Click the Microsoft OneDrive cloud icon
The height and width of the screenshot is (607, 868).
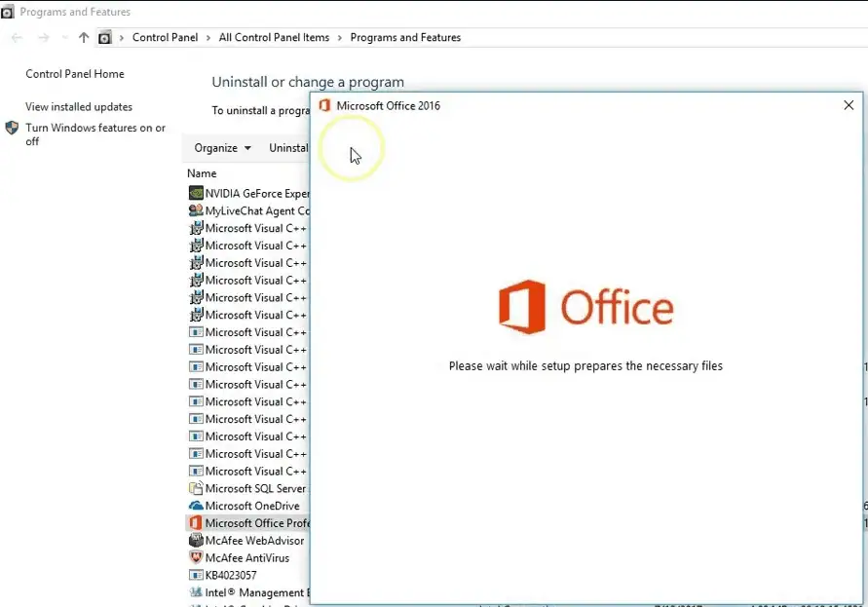click(196, 506)
